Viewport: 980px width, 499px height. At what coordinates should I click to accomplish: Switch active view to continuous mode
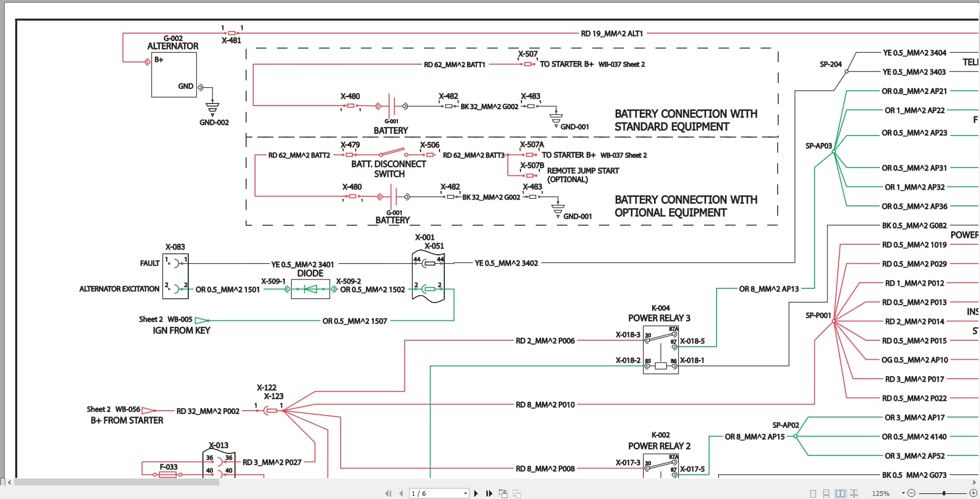tap(826, 493)
